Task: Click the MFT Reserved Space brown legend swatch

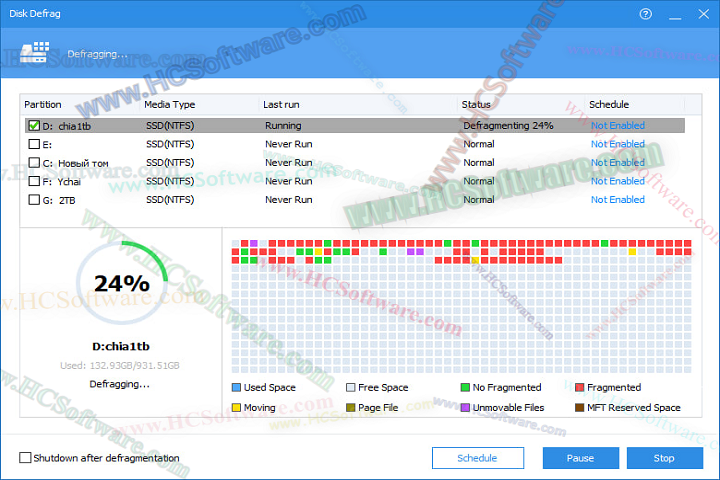Action: pyautogui.click(x=579, y=407)
